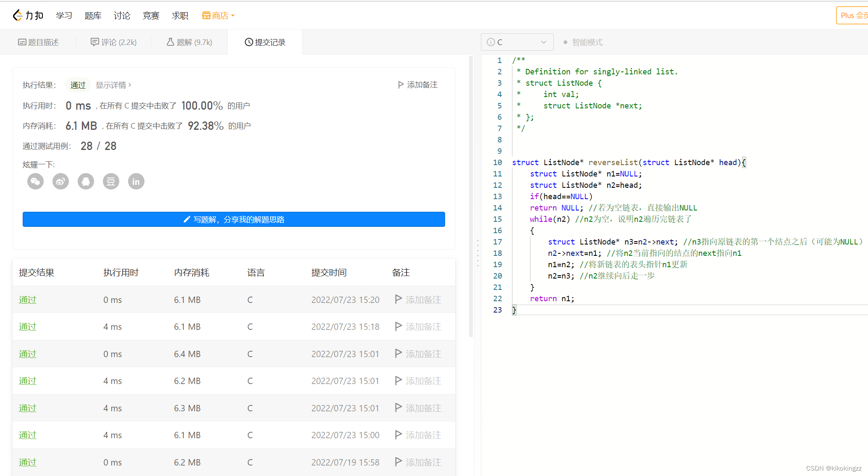Open the 4 ms 6.2 MB passed submission
The height and width of the screenshot is (476, 868).
click(x=28, y=381)
